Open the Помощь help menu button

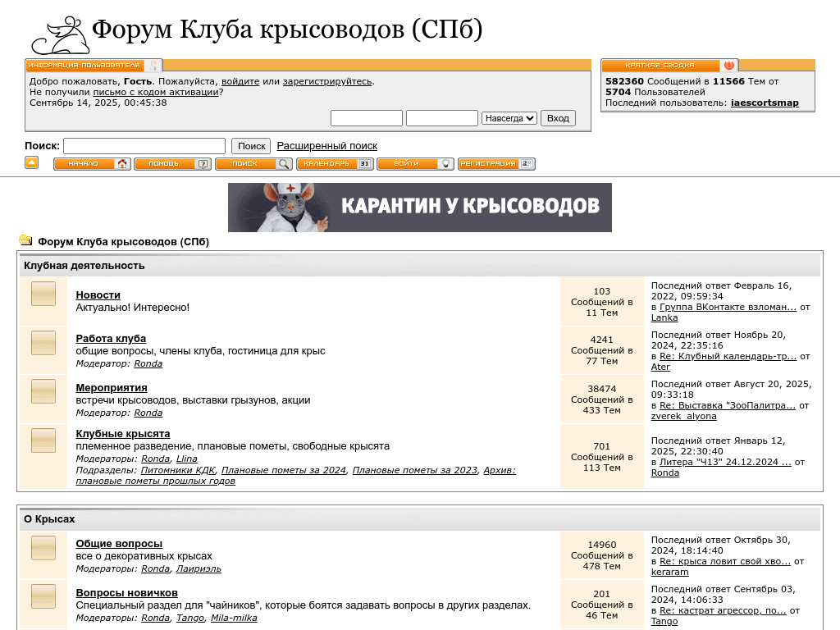tap(172, 164)
